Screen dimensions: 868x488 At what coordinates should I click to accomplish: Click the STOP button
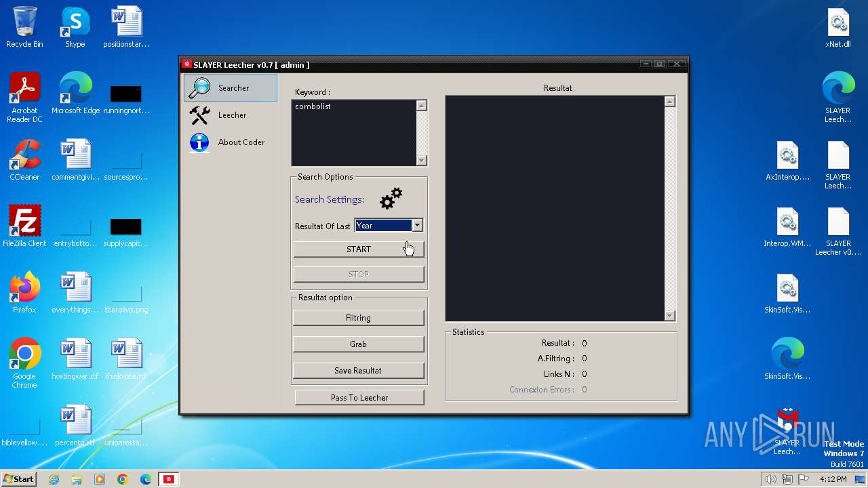tap(359, 274)
